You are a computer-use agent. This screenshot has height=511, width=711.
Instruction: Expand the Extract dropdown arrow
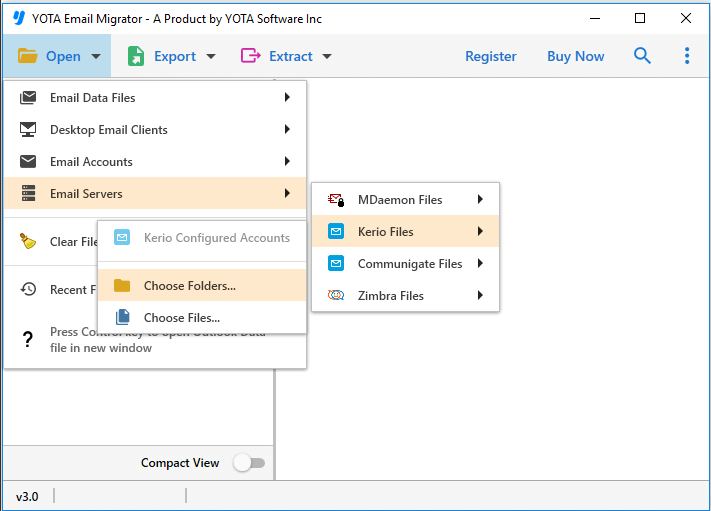[x=327, y=57]
